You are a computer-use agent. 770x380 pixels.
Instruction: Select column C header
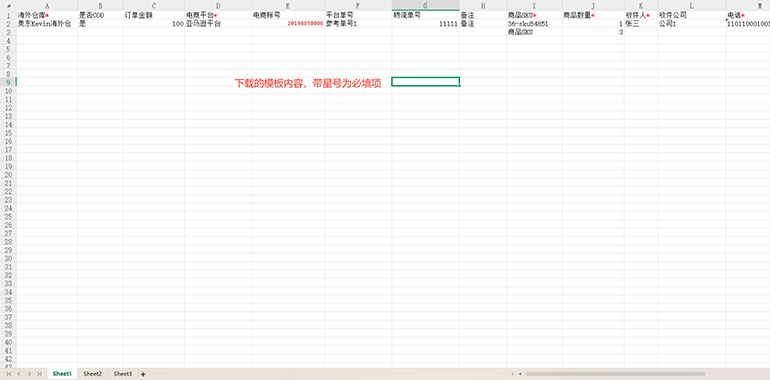(x=154, y=6)
